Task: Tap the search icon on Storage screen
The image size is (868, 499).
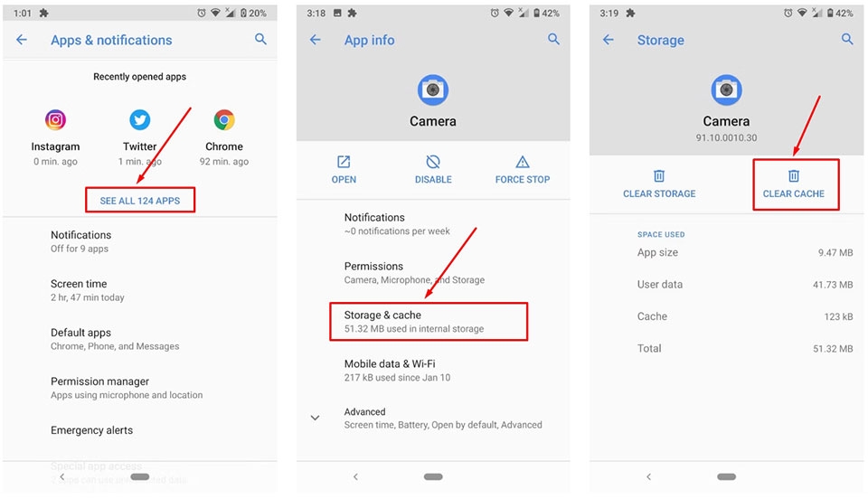Action: click(x=847, y=39)
